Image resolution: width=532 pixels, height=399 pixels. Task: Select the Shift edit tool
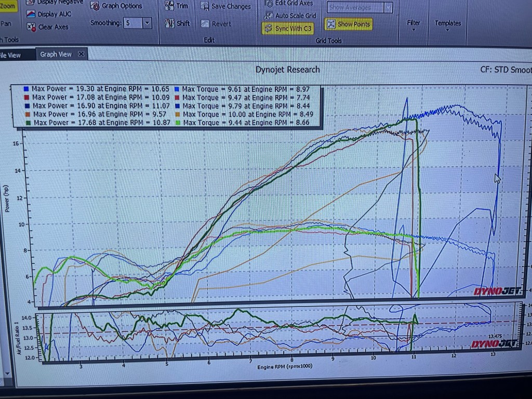tap(169, 23)
